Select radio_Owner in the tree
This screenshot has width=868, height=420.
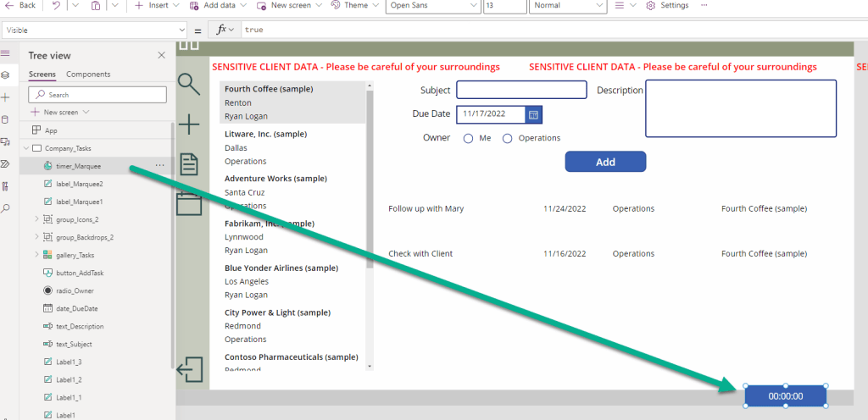75,290
